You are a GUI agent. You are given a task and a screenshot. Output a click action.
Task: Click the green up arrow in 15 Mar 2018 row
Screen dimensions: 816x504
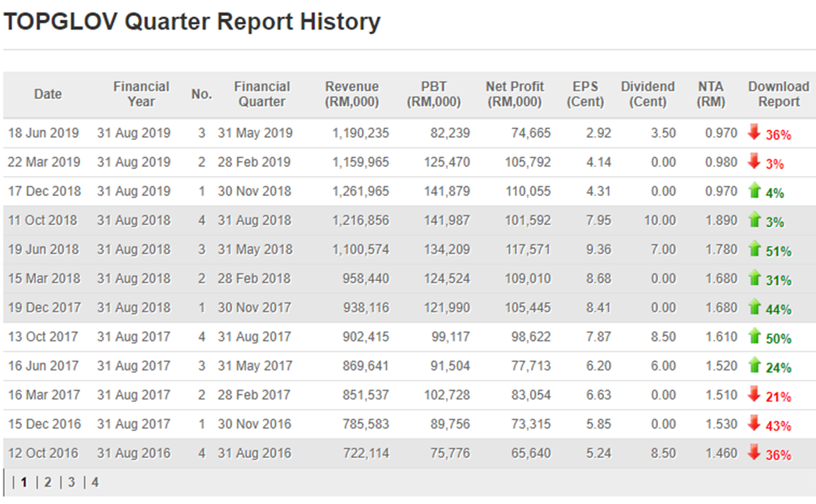755,278
